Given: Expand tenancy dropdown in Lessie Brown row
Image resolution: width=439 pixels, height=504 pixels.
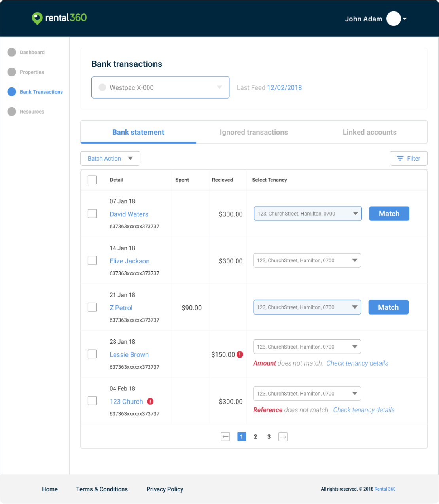Looking at the screenshot, I should pos(307,347).
